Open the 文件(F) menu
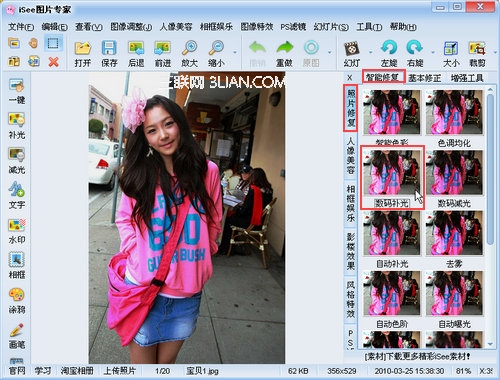500x380 pixels. click(21, 27)
